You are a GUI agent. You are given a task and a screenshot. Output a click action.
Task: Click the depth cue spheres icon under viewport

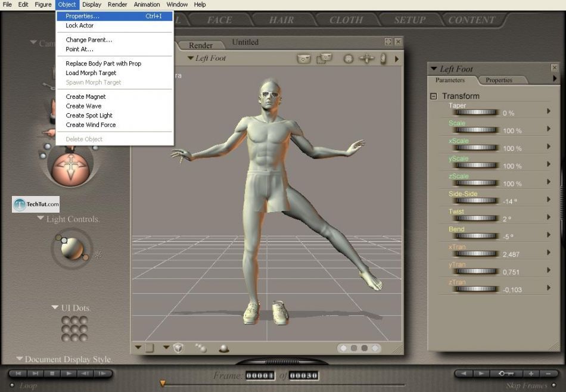point(201,347)
